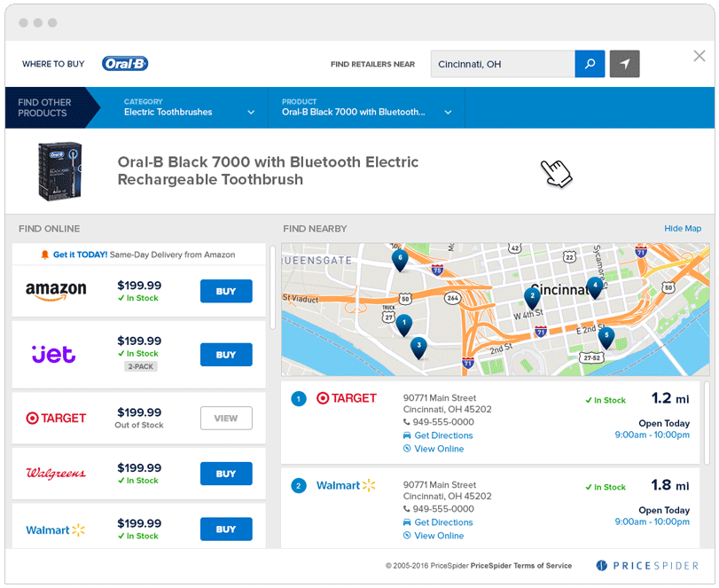Click the search magnifier button
Viewport: 719px width, 588px height.
(590, 64)
